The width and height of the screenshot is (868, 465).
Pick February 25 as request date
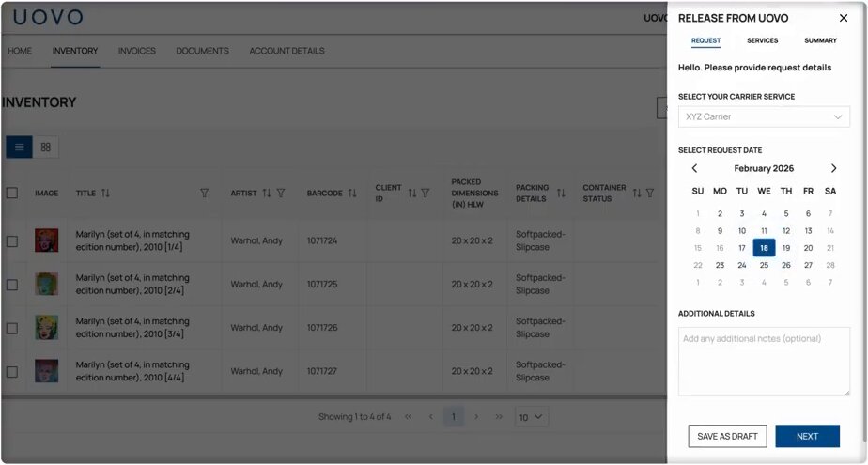click(x=764, y=265)
